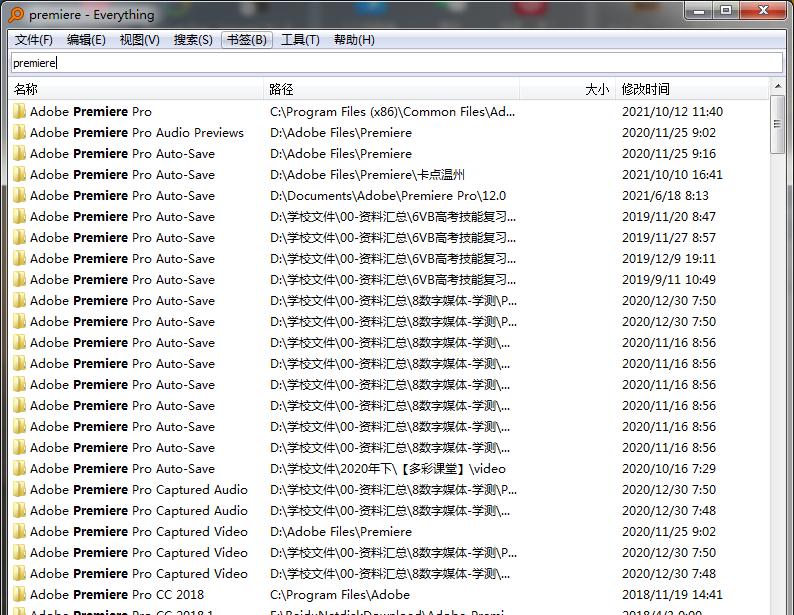Image resolution: width=794 pixels, height=615 pixels.
Task: Open the 书签(B) menu
Action: 247,40
